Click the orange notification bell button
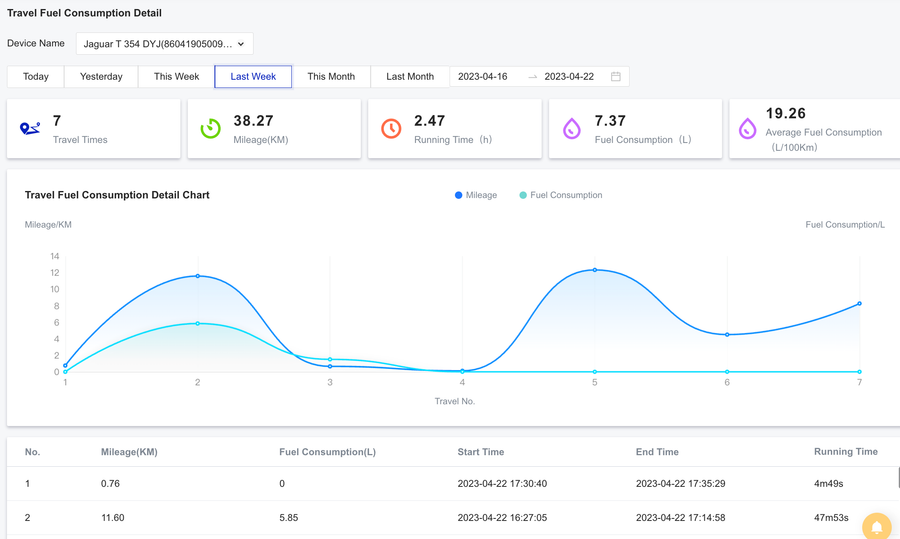This screenshot has width=900, height=539. 877,526
